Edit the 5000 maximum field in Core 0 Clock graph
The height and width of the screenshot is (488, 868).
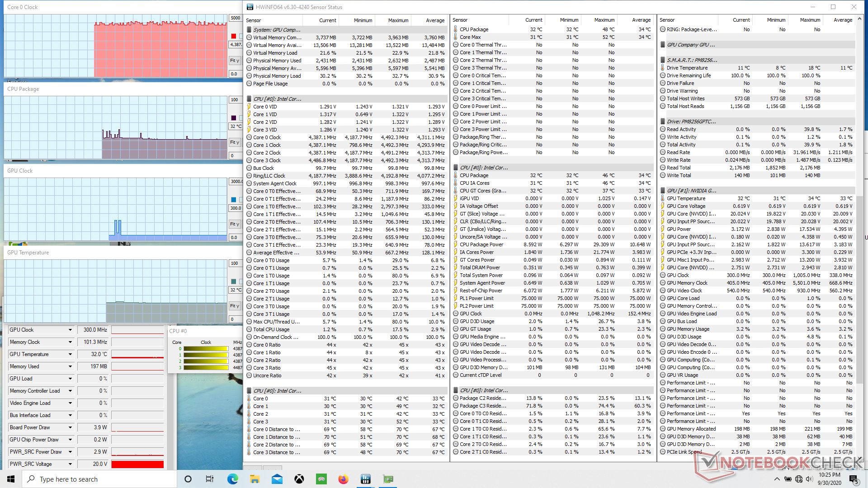236,18
